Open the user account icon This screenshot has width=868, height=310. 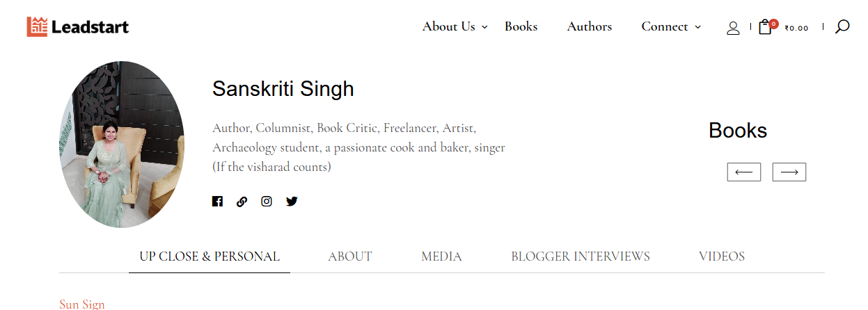point(733,28)
